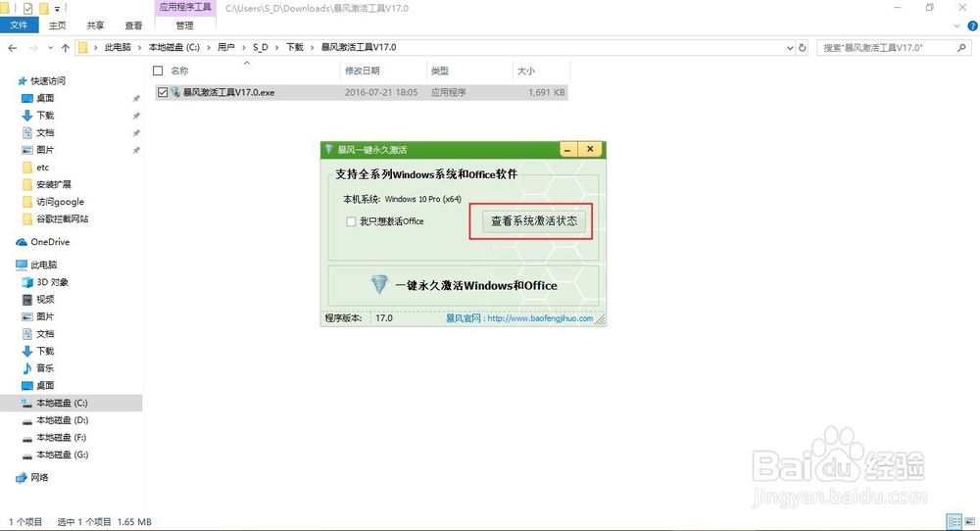This screenshot has width=980, height=531.
Task: Open quick access toolbar customize arrow
Action: [x=57, y=9]
